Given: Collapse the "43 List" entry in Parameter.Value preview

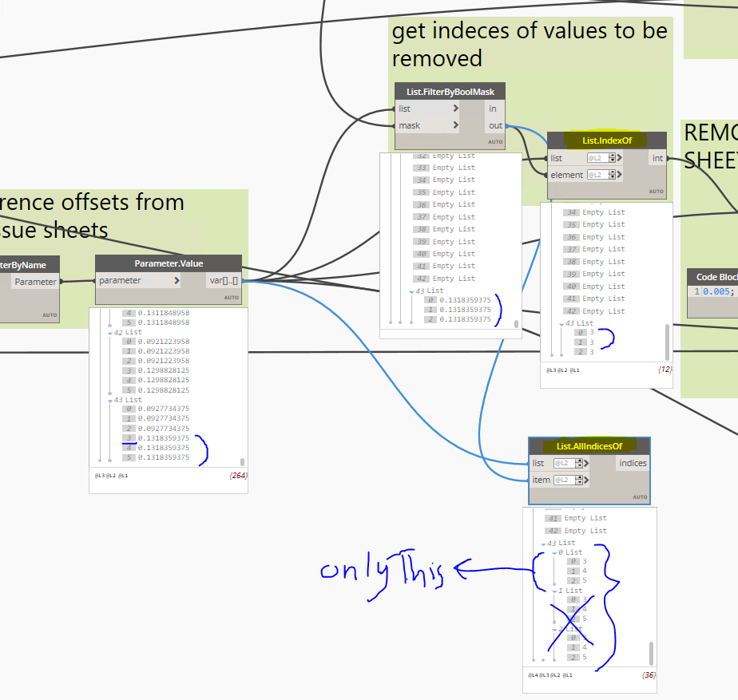Looking at the screenshot, I should pos(110,399).
